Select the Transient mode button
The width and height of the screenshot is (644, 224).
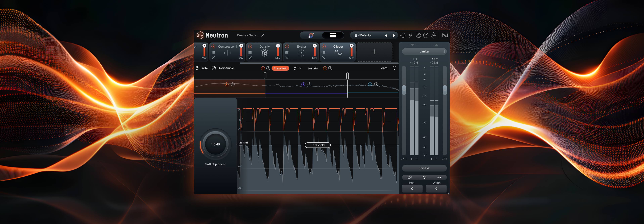click(280, 68)
